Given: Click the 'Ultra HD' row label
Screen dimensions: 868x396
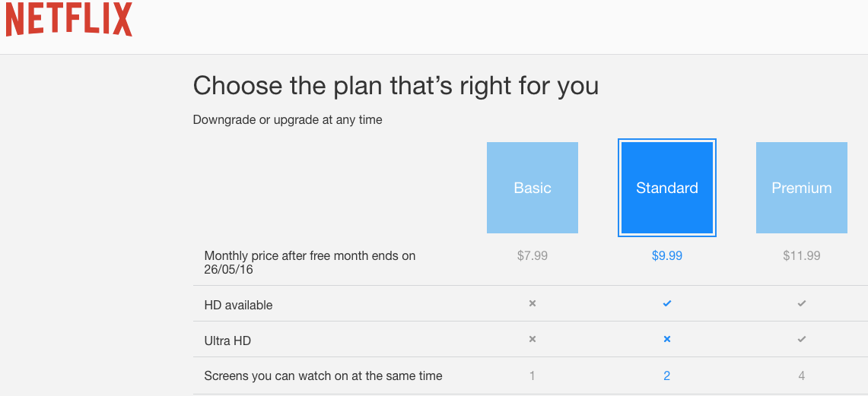Looking at the screenshot, I should pos(227,341).
